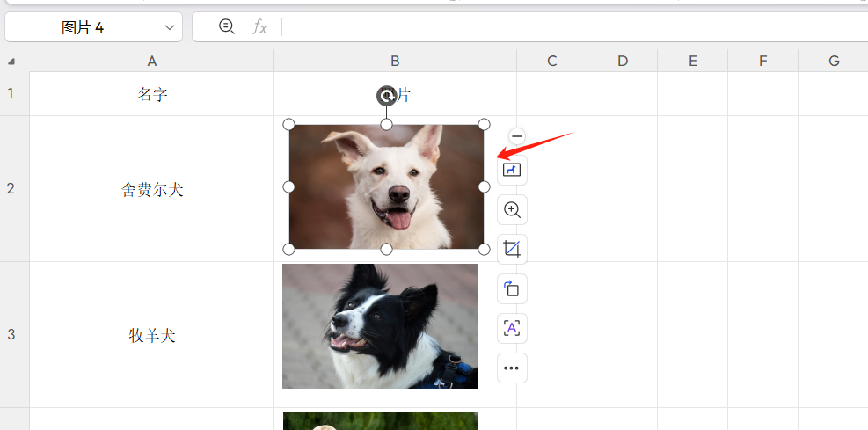Select the crop picture tool
Viewport: 868px width, 430px height.
coord(512,249)
